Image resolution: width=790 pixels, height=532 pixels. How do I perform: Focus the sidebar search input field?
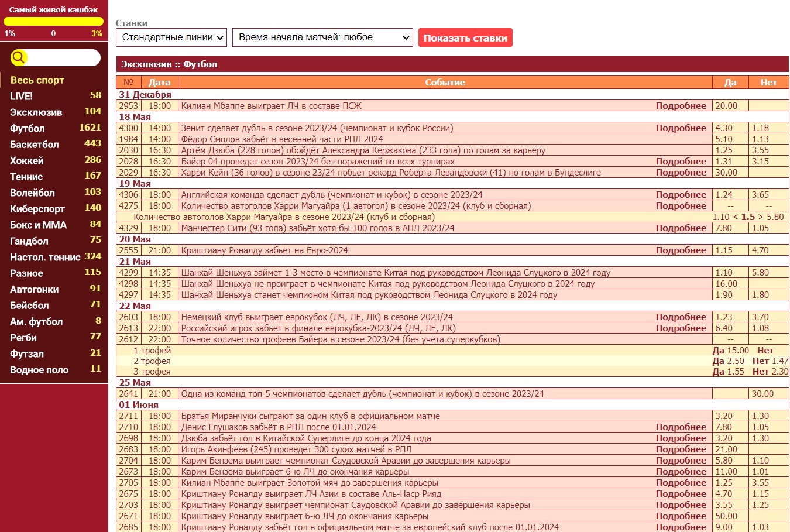(63, 57)
